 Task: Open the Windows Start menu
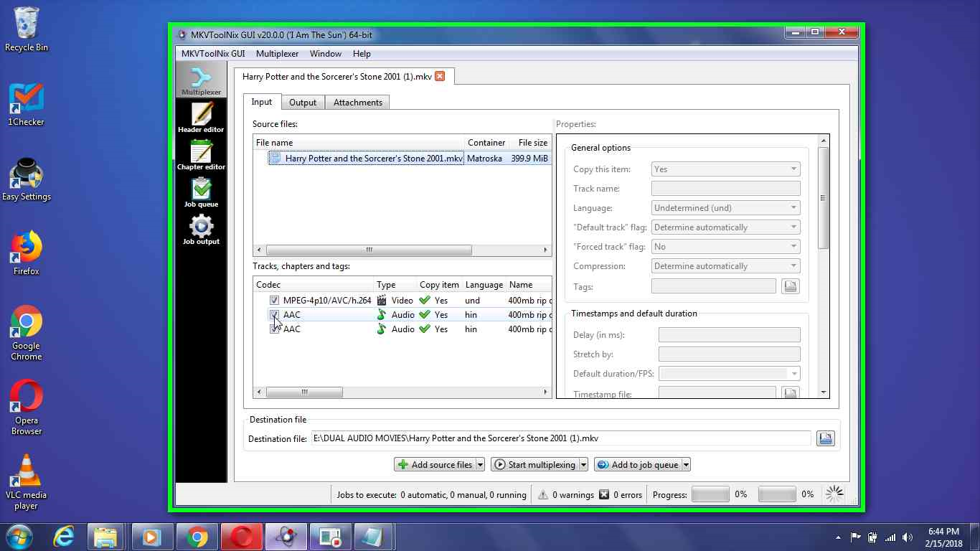(x=19, y=537)
